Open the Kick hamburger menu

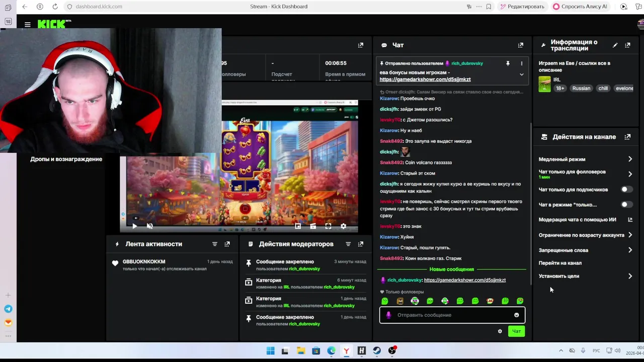tap(28, 24)
